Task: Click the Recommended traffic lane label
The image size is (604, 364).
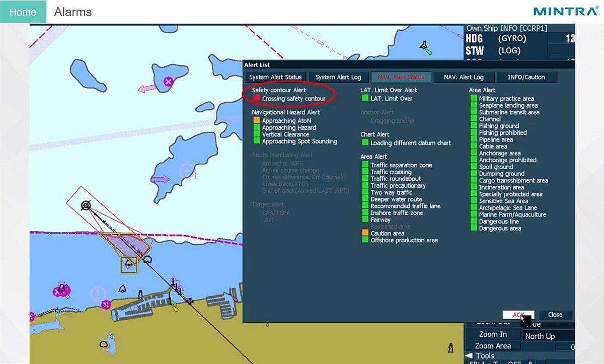Action: [x=406, y=206]
